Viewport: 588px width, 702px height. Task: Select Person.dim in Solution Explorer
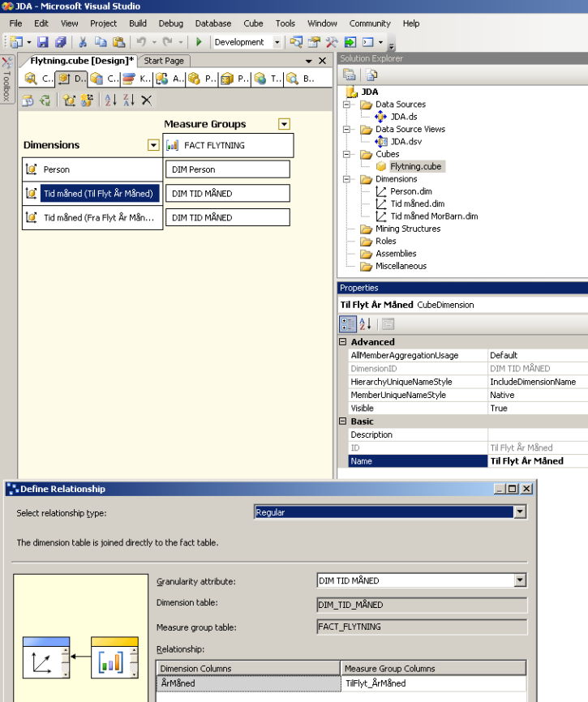tap(410, 191)
